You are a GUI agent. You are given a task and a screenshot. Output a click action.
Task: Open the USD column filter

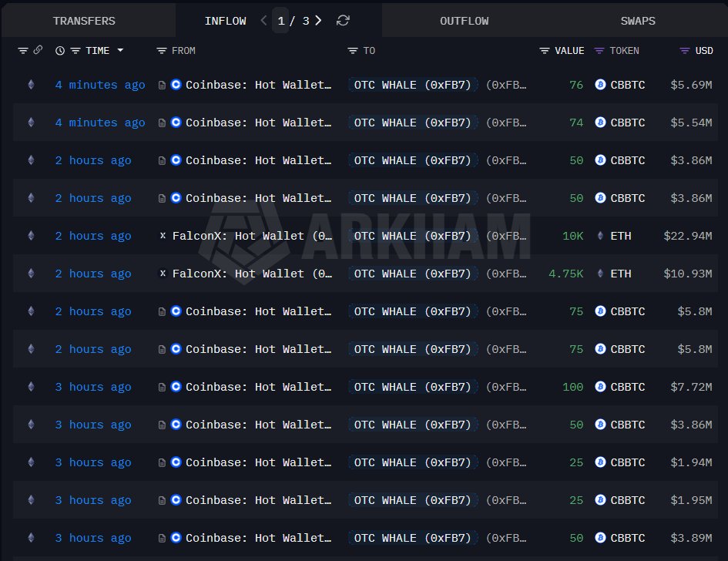(684, 51)
